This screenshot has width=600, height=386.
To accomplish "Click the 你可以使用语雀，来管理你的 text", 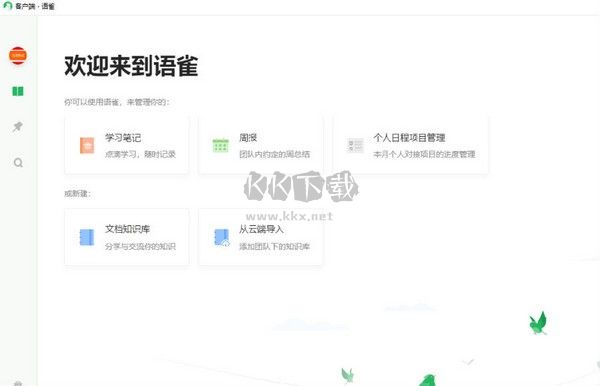I will pyautogui.click(x=116, y=102).
